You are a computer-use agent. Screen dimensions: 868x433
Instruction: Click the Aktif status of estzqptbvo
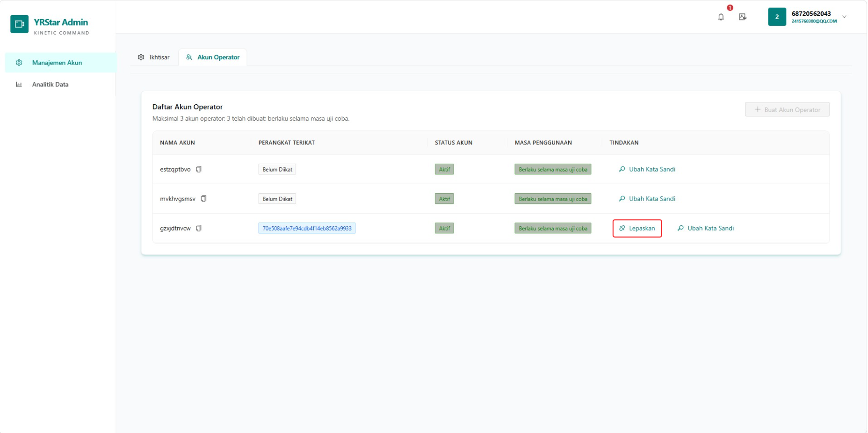coord(444,169)
